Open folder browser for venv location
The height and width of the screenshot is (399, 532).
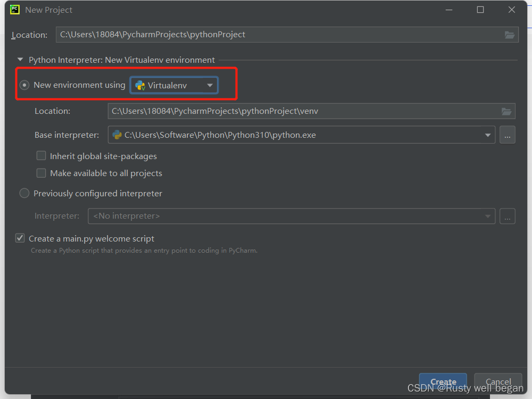(x=506, y=111)
